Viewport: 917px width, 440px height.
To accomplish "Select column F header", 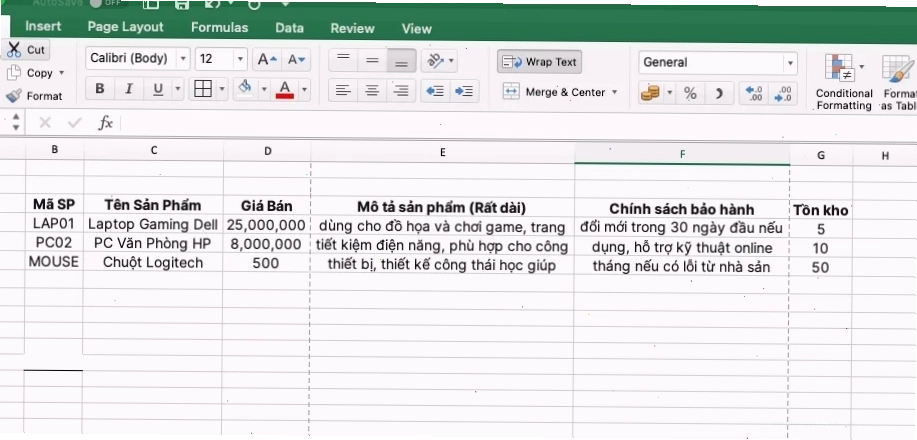I will coord(682,154).
